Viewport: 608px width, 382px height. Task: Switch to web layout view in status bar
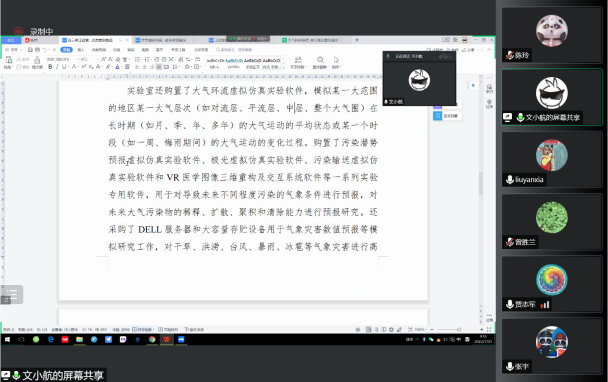click(x=391, y=329)
